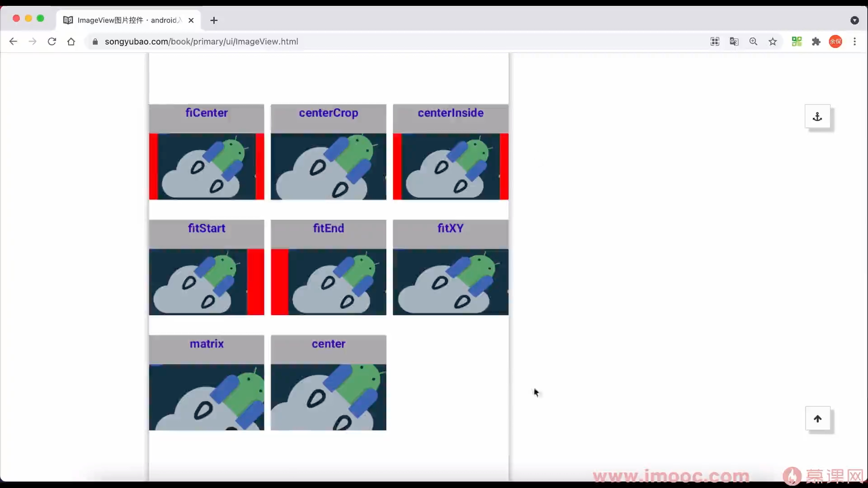Click the 'centerCrop' label text
Screen dimensions: 868x488
click(329, 113)
